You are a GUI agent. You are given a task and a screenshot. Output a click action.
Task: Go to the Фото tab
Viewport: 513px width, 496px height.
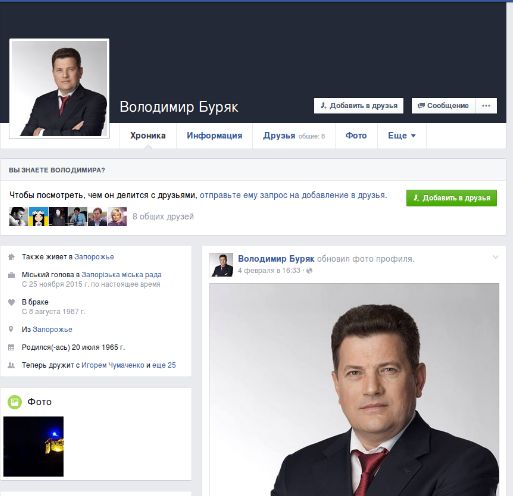click(x=356, y=136)
